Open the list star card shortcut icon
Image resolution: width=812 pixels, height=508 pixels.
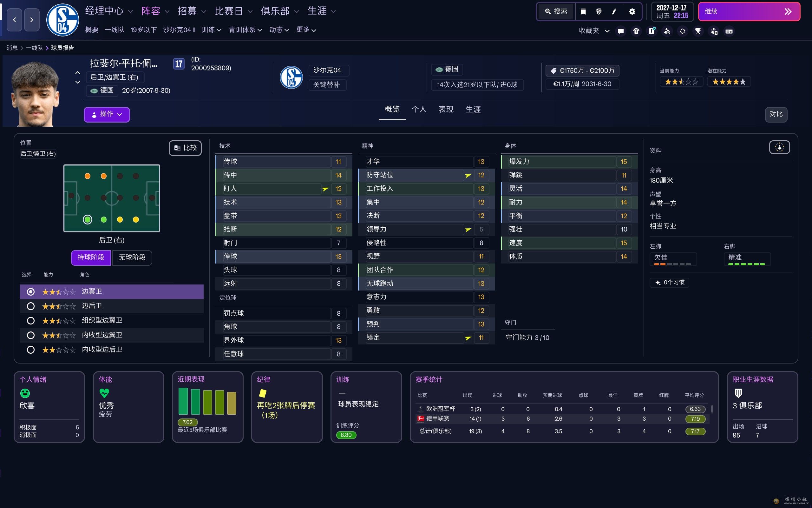click(729, 31)
